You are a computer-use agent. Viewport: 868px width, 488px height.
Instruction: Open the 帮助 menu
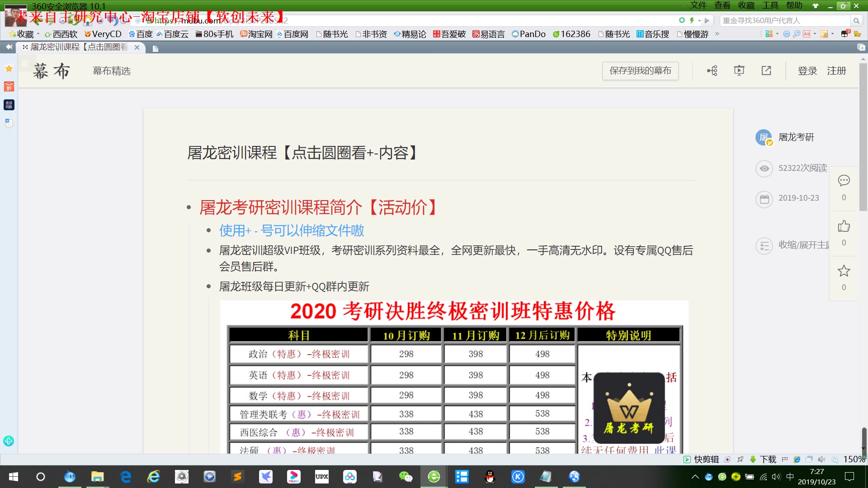pos(794,5)
